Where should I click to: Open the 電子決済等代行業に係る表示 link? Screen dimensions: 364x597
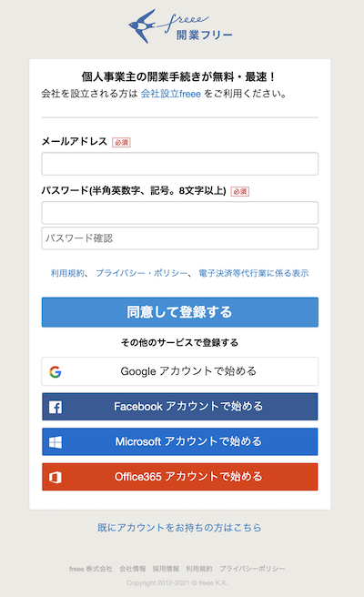(254, 273)
